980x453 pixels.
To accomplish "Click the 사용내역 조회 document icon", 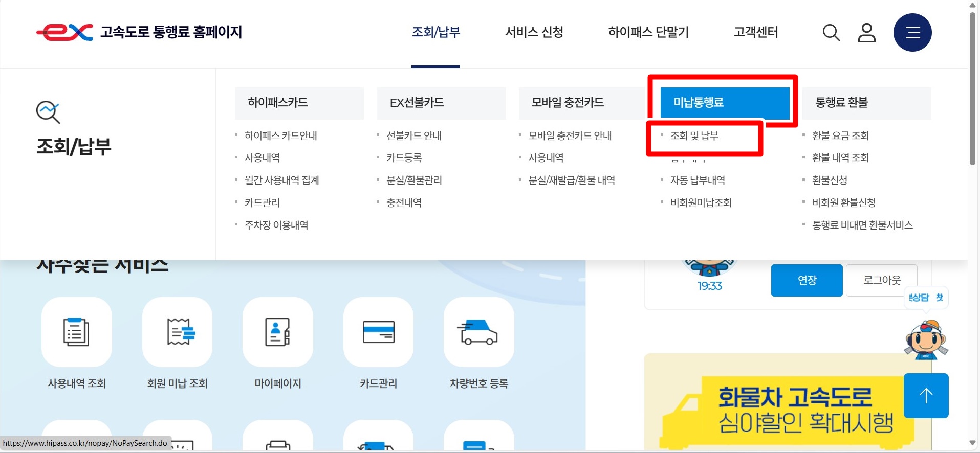I will point(76,332).
